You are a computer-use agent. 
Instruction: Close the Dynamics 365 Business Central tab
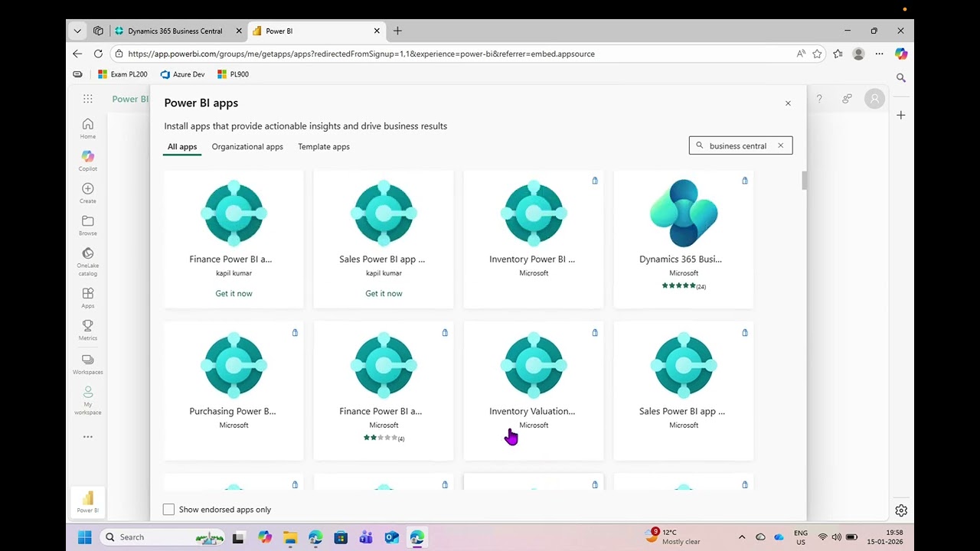point(239,31)
